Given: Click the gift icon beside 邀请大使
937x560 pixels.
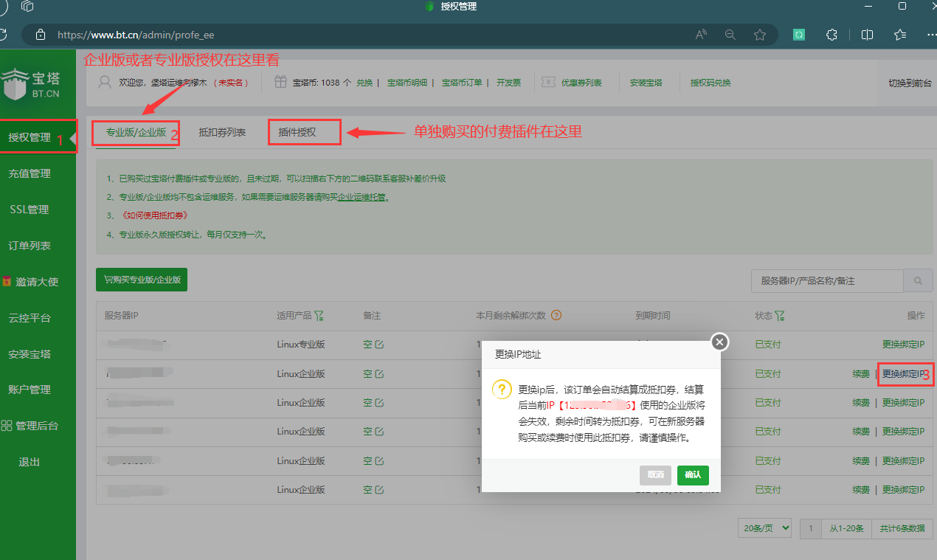Looking at the screenshot, I should click(x=7, y=282).
